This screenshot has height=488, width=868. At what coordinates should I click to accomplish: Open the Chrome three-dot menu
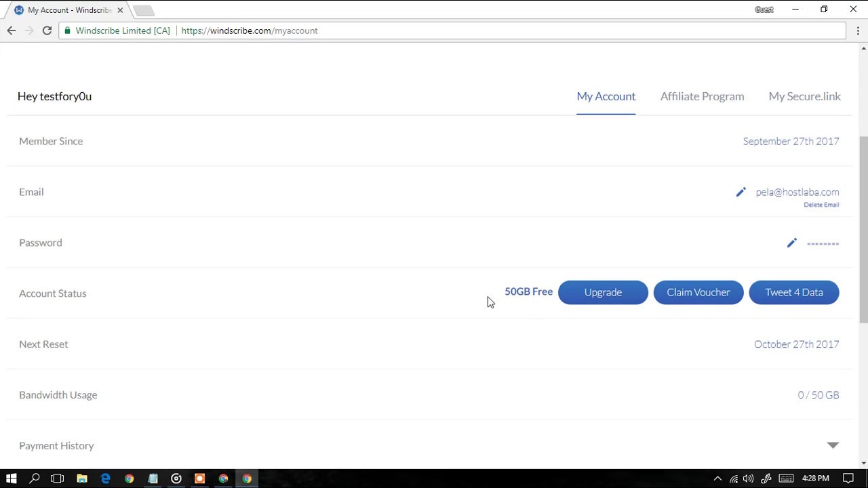(x=858, y=30)
